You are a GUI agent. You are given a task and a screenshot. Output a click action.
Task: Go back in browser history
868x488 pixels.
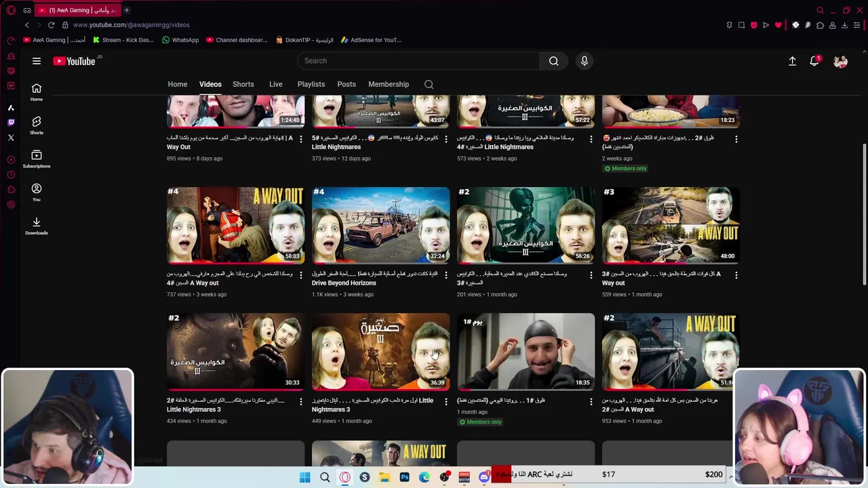(x=27, y=25)
